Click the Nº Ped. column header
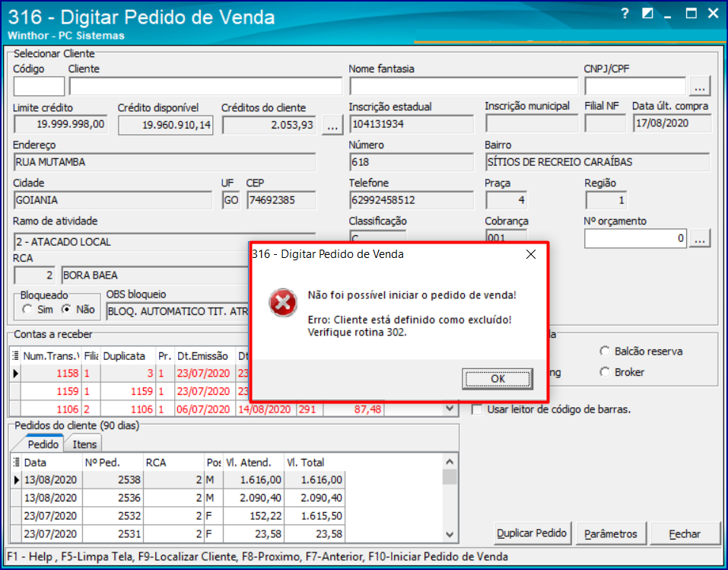Screen dimensions: 728x570 pos(113,462)
